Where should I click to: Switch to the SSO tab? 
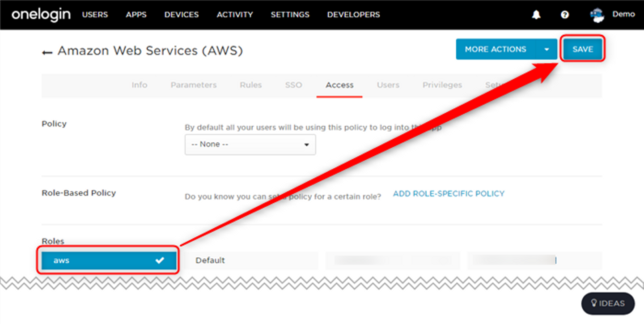293,85
